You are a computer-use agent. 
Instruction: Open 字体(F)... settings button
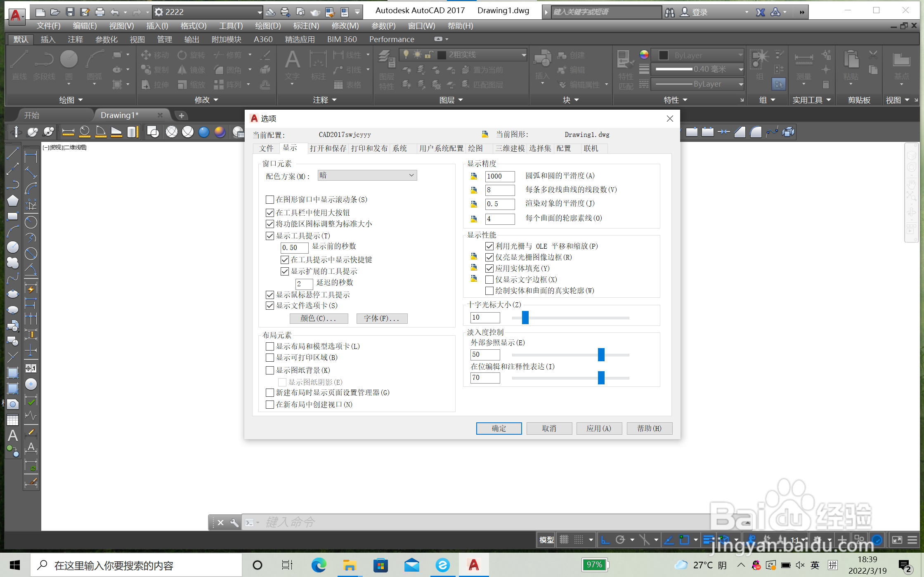click(x=382, y=318)
